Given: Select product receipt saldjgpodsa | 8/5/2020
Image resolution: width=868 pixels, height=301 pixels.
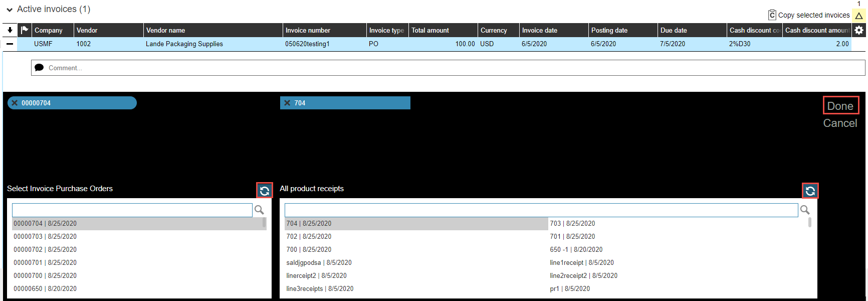Looking at the screenshot, I should (x=416, y=263).
